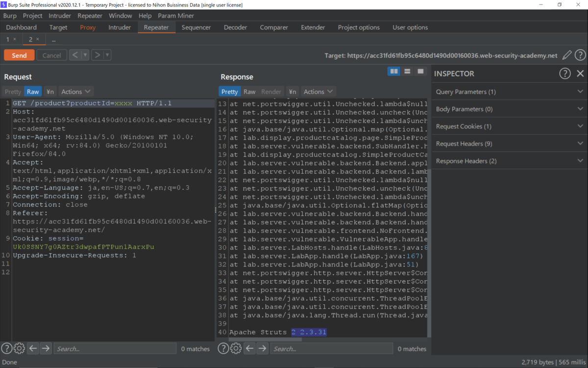Switch to the Dashboard tab

[x=22, y=27]
